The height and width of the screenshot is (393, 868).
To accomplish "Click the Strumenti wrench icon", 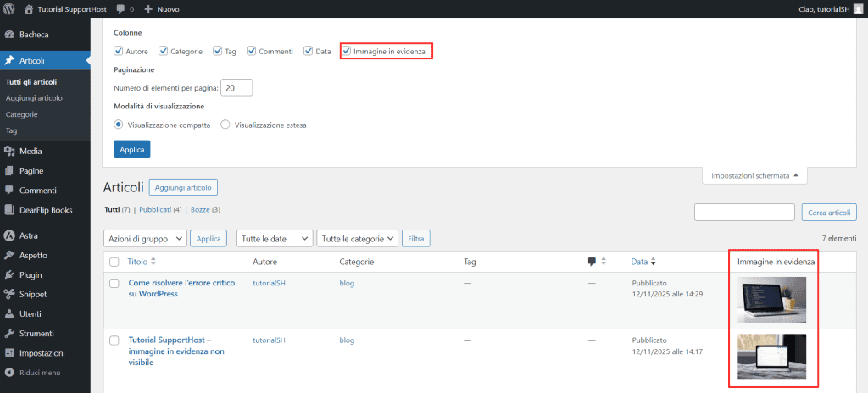I will pos(8,333).
